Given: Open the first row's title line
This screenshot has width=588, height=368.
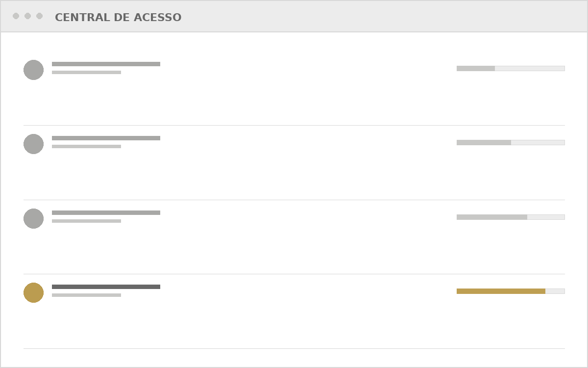Looking at the screenshot, I should pos(106,64).
